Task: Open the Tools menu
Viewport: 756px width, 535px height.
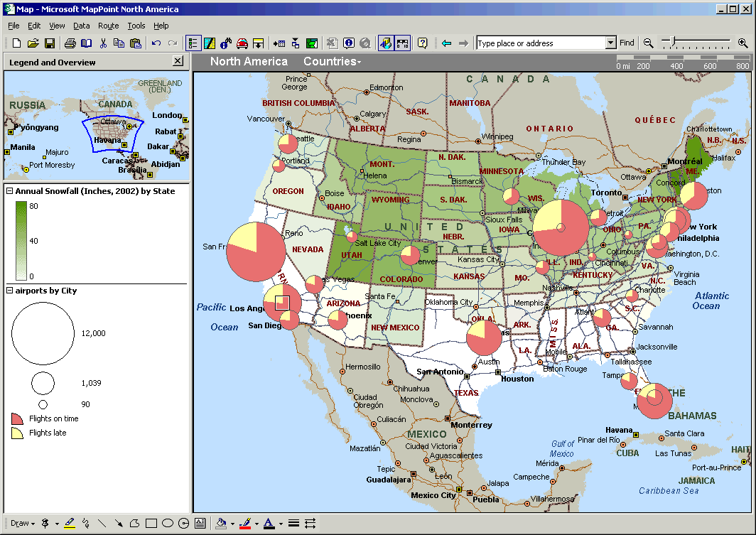Action: click(x=136, y=26)
